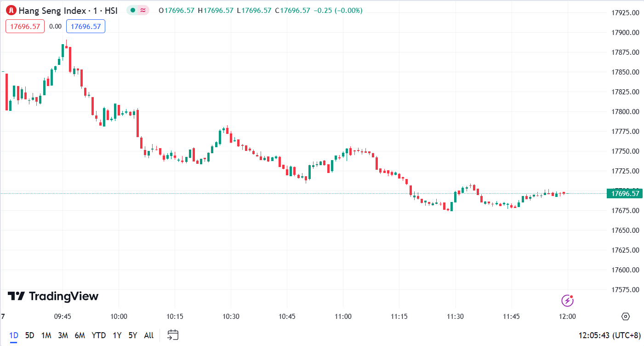Switch to the 1M range tab

[x=46, y=335]
